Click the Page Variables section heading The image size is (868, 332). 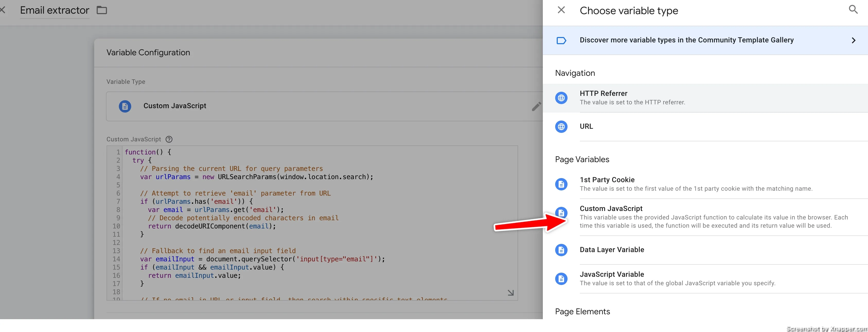pos(582,159)
